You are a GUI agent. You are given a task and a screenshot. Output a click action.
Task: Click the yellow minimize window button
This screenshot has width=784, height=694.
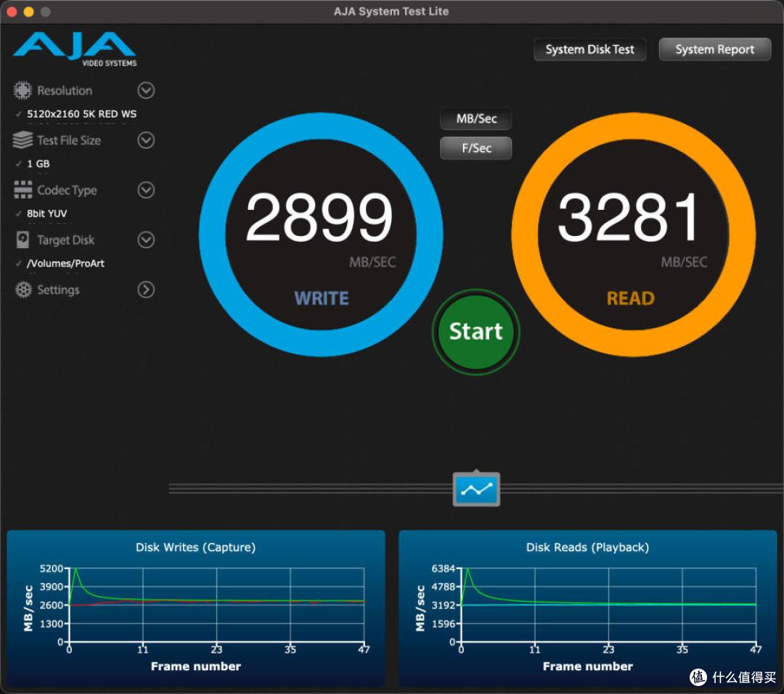point(28,12)
